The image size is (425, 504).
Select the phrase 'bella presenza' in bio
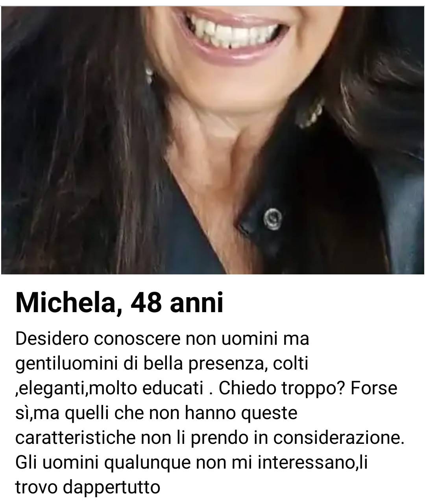pos(203,364)
